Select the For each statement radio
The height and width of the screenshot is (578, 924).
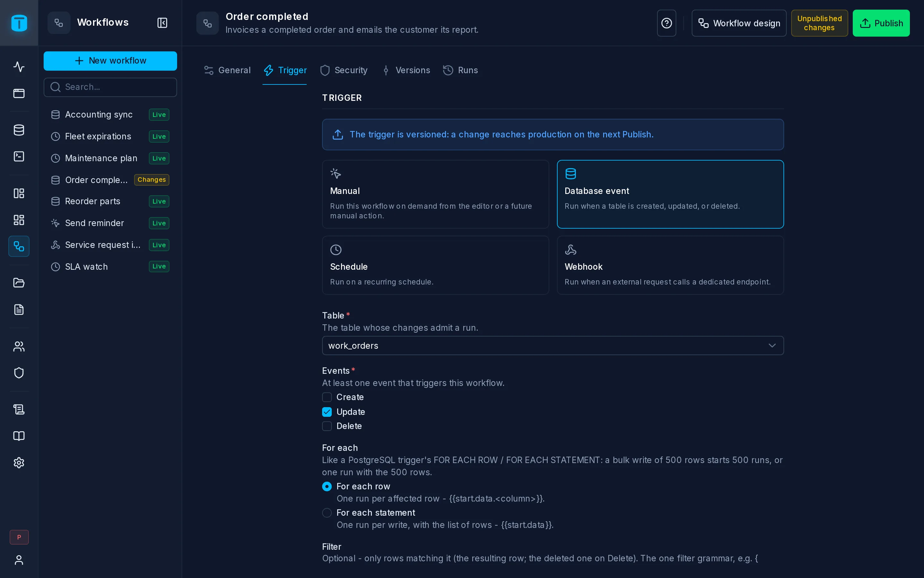[x=327, y=512]
